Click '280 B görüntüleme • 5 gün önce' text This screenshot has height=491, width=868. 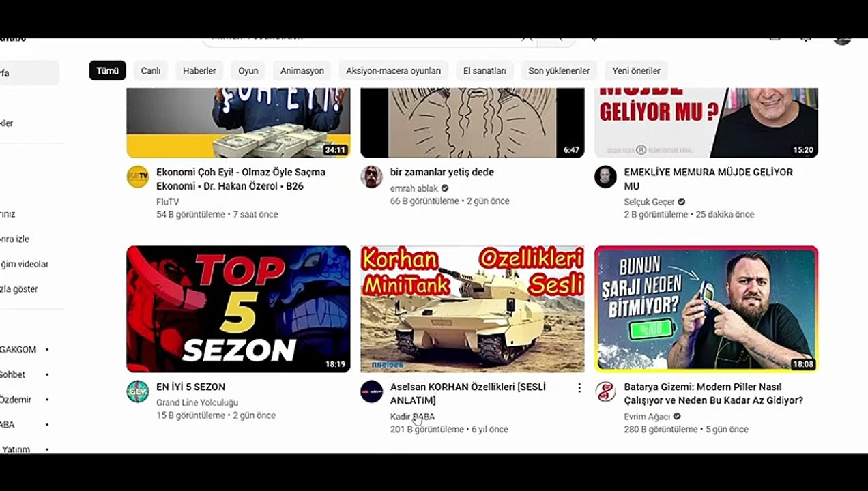coord(686,429)
